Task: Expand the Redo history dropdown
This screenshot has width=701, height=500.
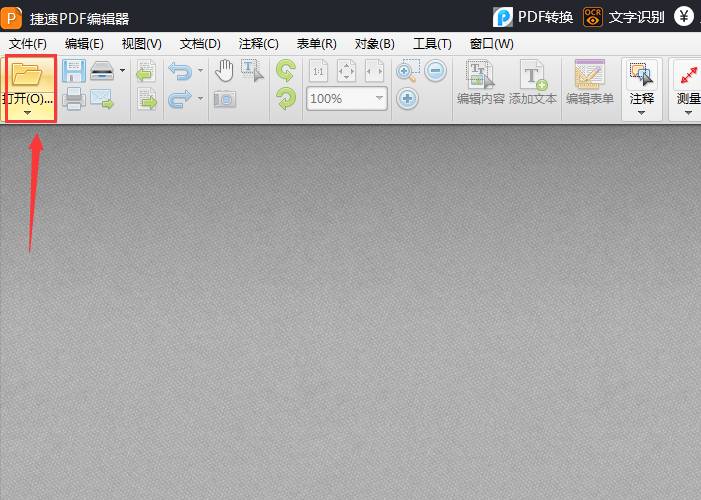Action: point(200,98)
